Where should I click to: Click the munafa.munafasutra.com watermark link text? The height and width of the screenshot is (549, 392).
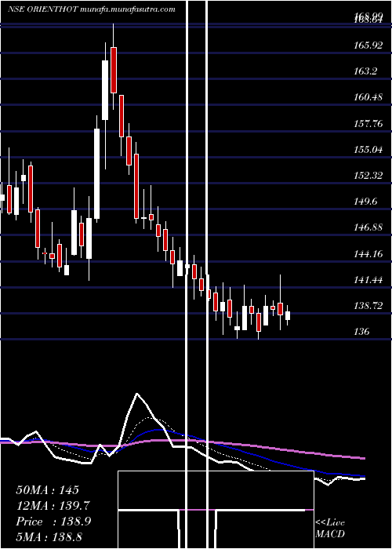coord(128,9)
